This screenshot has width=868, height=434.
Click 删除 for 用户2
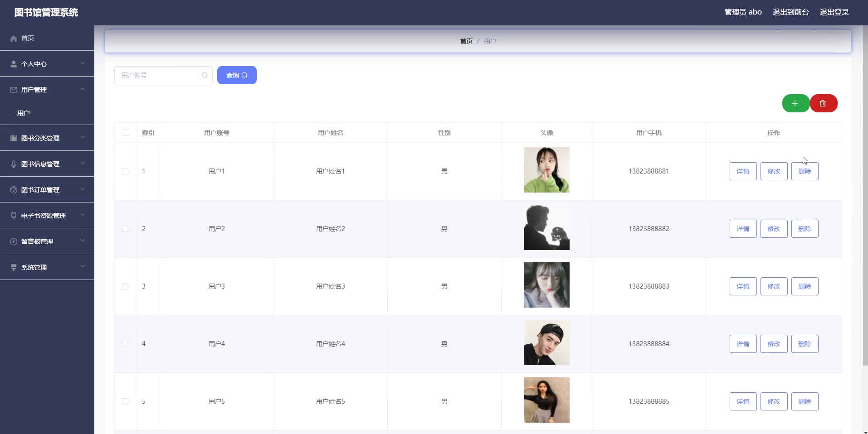pos(805,229)
